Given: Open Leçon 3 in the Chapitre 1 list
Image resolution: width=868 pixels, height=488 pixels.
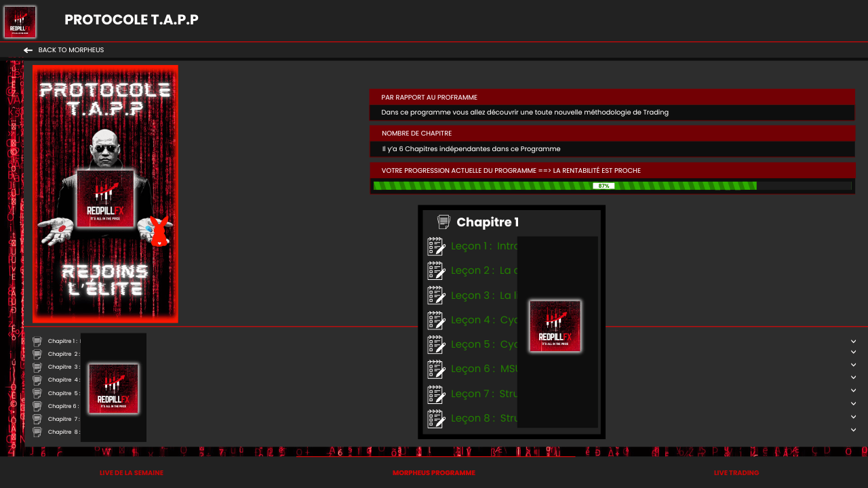Looking at the screenshot, I should point(484,296).
